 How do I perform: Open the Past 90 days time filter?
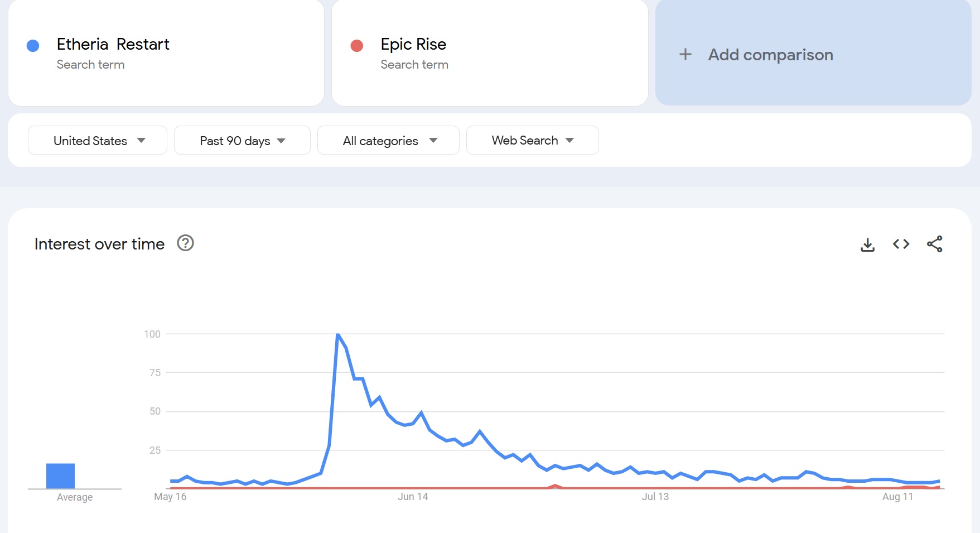pyautogui.click(x=242, y=141)
